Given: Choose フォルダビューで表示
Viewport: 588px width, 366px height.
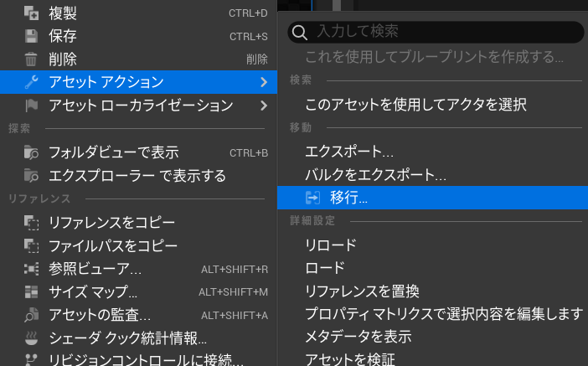Looking at the screenshot, I should 138,152.
